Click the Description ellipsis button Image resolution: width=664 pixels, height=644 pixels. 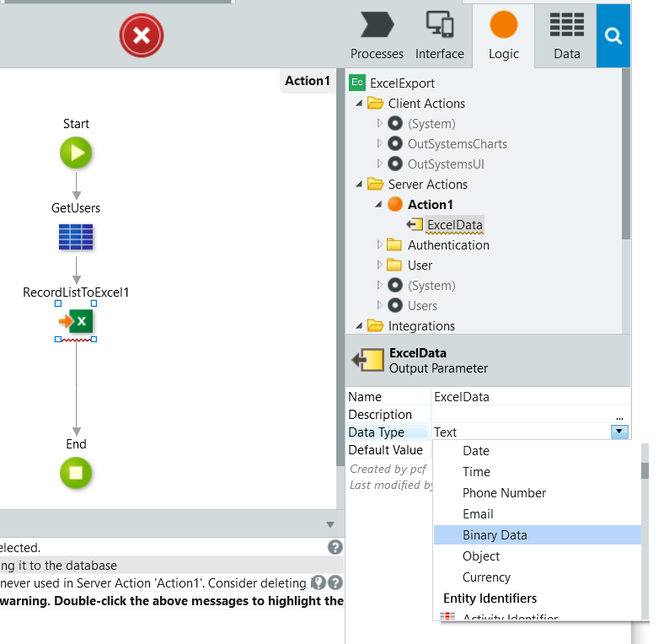pyautogui.click(x=619, y=416)
